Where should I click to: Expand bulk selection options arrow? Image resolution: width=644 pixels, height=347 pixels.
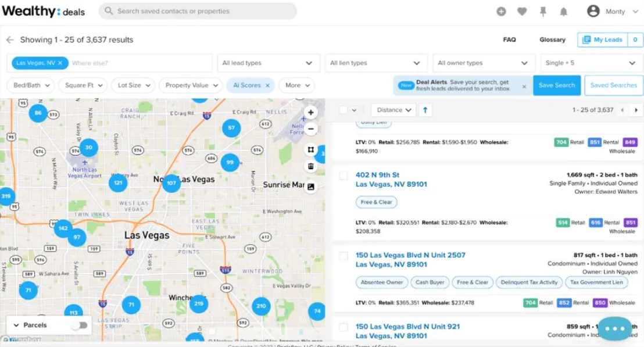354,110
